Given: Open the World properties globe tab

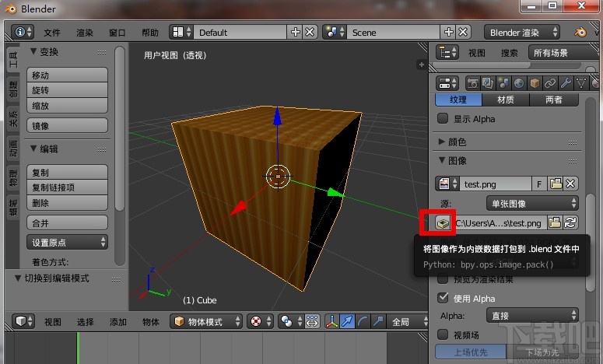Looking at the screenshot, I should (x=519, y=83).
